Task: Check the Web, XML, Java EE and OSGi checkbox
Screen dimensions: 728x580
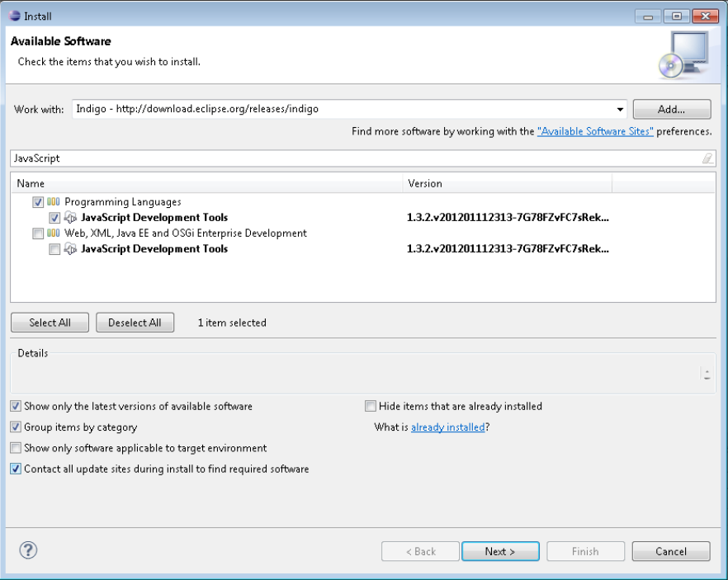Action: (38, 233)
